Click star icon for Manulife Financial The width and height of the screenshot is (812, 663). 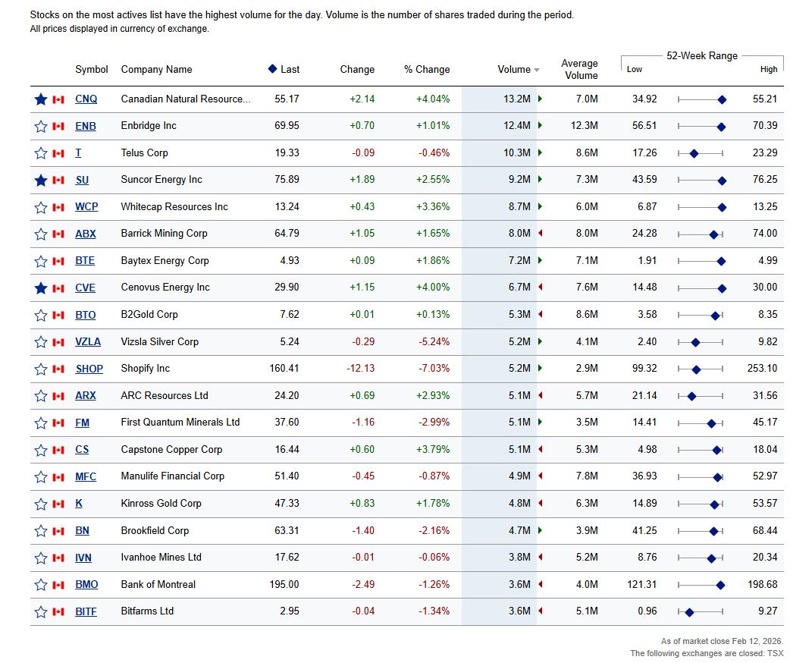click(x=41, y=476)
